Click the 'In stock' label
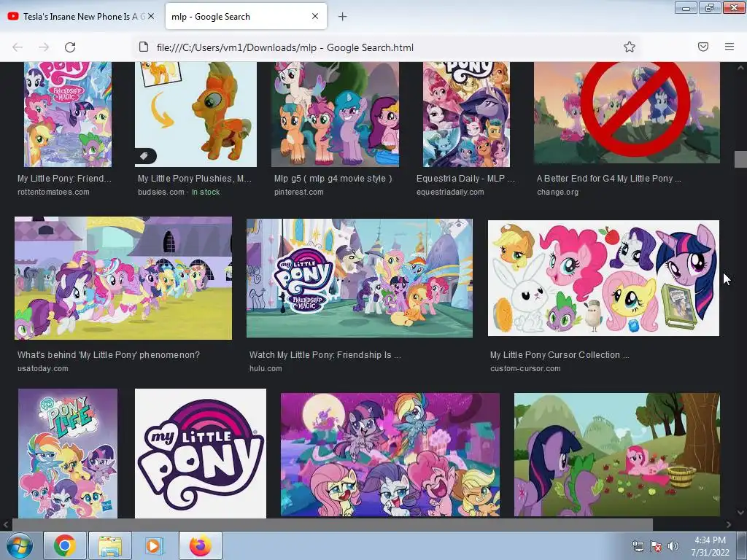The image size is (747, 560). (x=206, y=192)
